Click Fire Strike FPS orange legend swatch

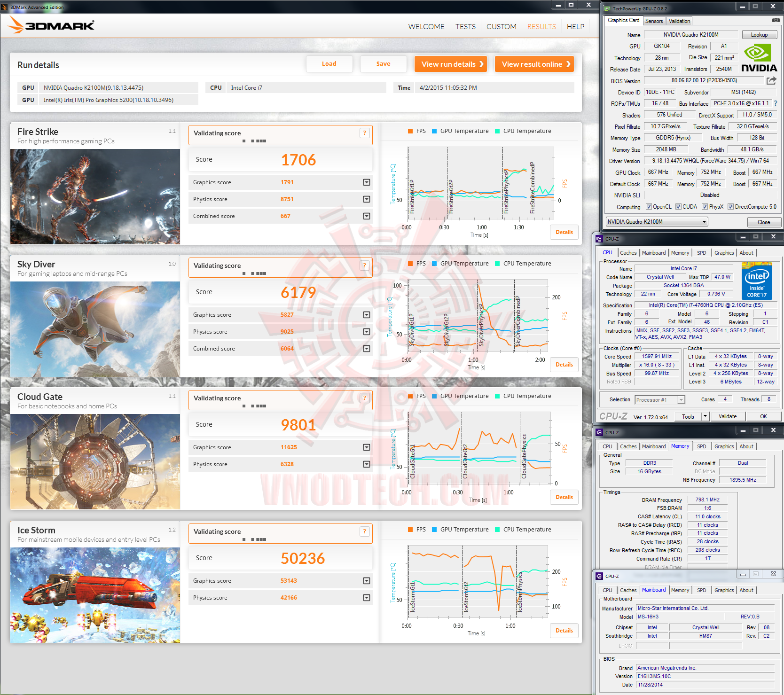[410, 131]
